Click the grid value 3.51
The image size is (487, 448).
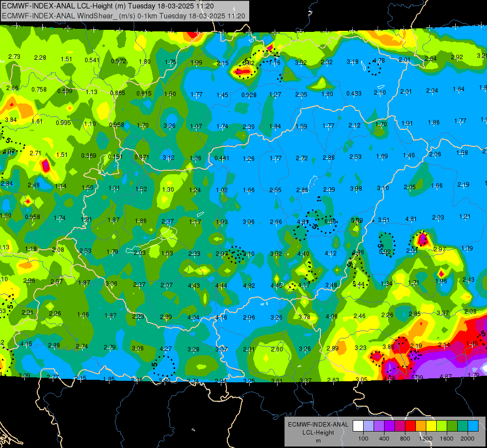tap(384, 220)
